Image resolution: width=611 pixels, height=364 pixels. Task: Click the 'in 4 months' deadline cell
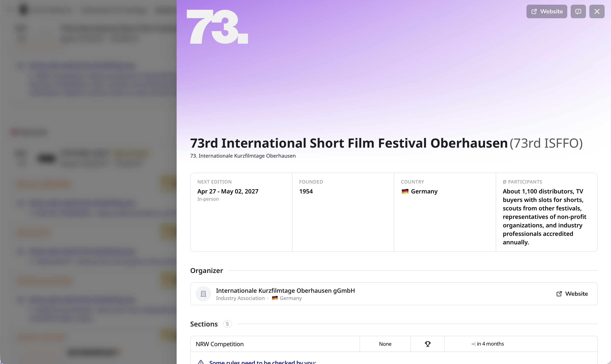pos(487,344)
